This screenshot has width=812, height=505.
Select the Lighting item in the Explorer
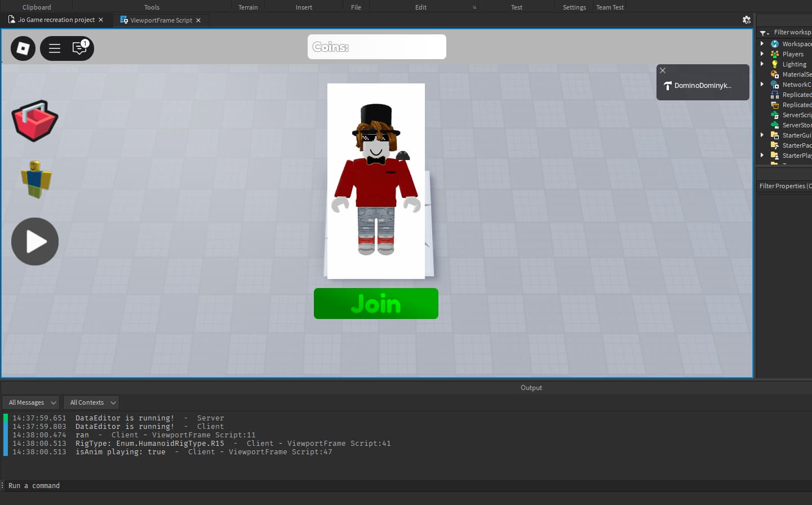(774, 64)
